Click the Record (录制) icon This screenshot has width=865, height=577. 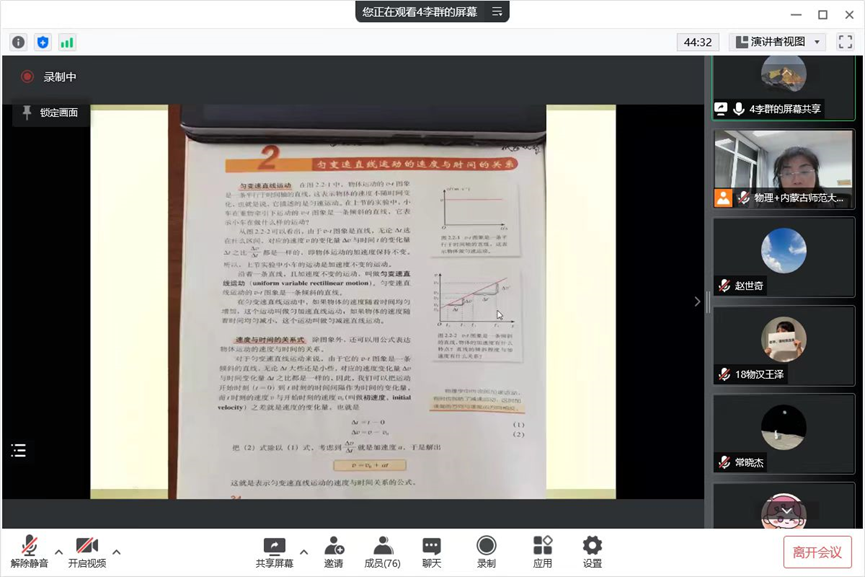coord(486,551)
